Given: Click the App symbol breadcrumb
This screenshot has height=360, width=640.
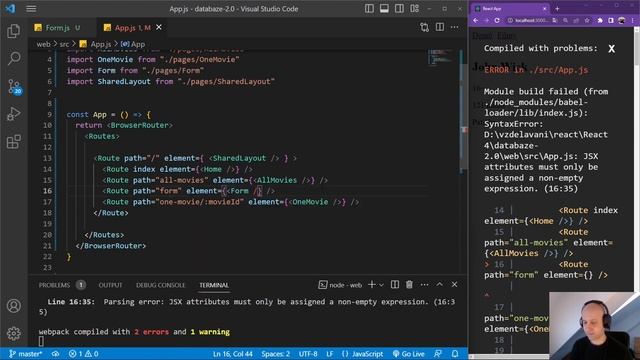Looking at the screenshot, I should click(133, 44).
